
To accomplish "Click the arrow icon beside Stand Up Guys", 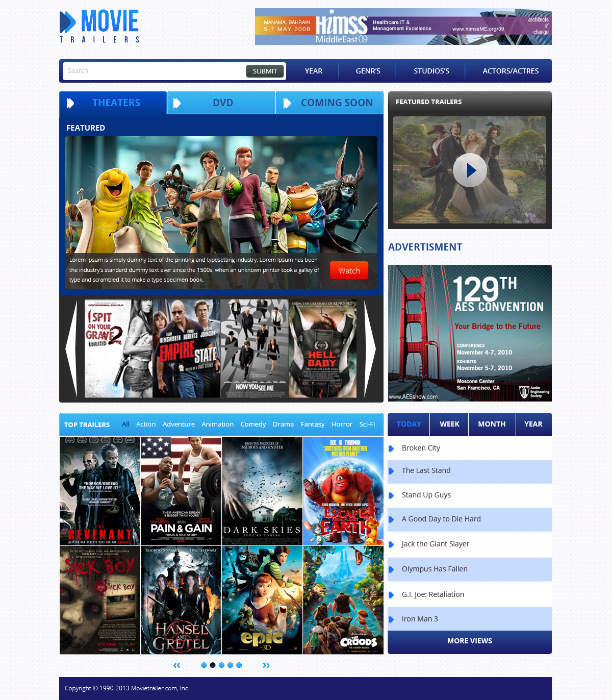I will pyautogui.click(x=391, y=495).
